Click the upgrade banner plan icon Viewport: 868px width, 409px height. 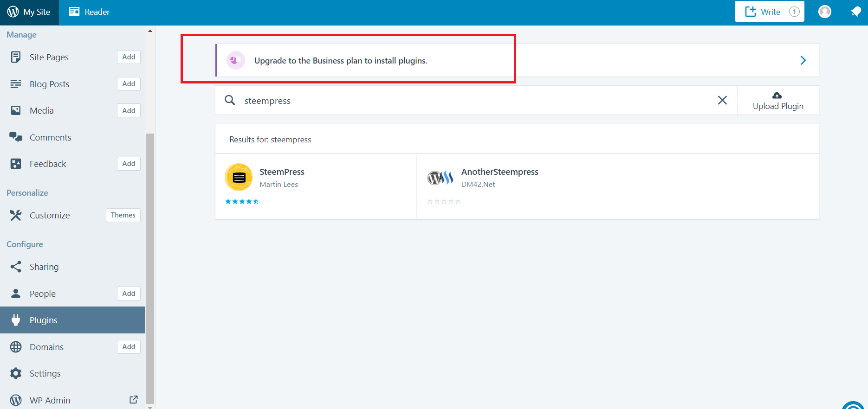tap(235, 60)
